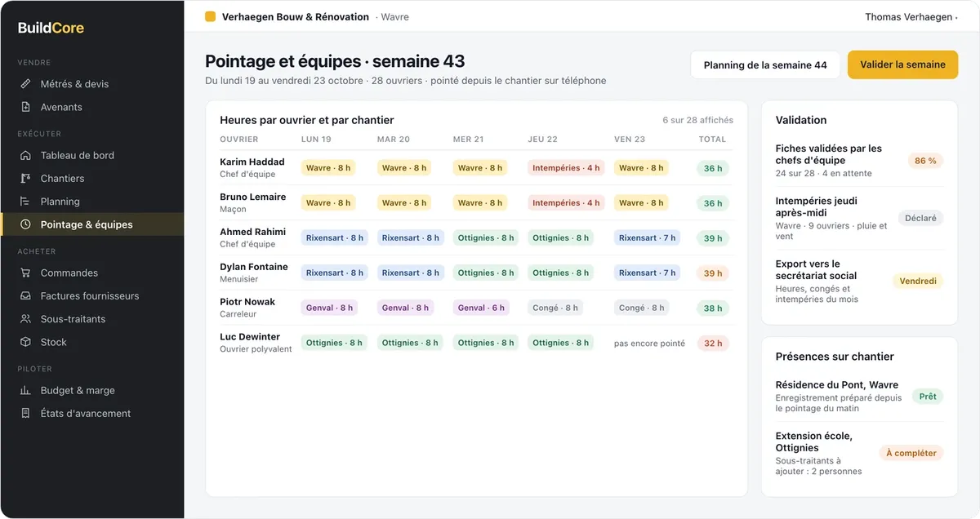Click Karim Haddad's 36 h total
Screen dimensions: 980x519
(x=713, y=168)
